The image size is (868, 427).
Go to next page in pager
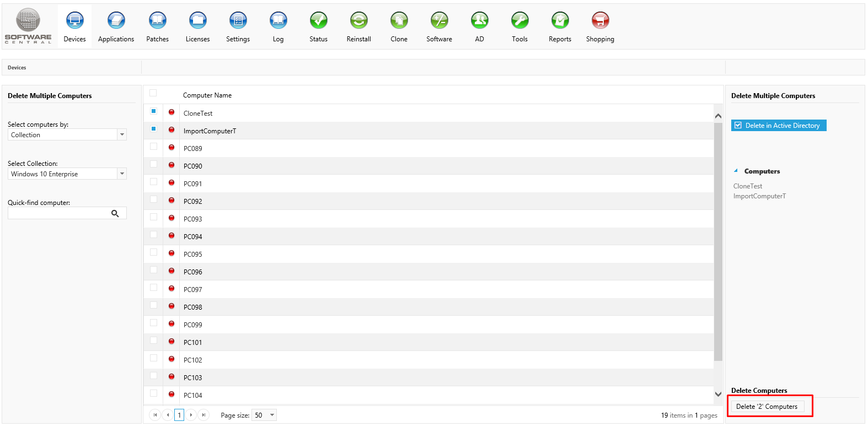coord(191,415)
